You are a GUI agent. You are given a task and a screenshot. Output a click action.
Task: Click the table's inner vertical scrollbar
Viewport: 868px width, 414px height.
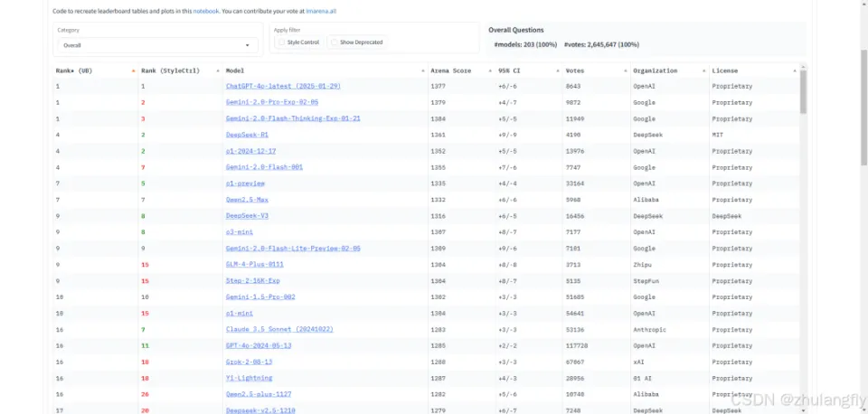click(x=803, y=91)
